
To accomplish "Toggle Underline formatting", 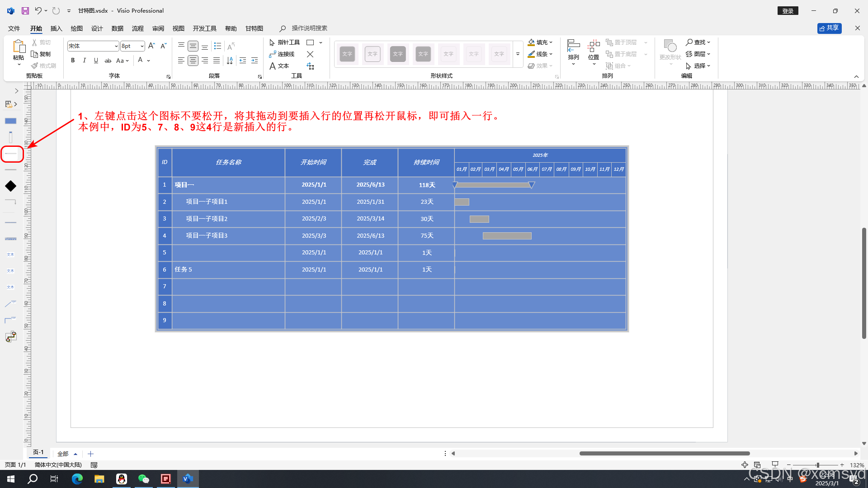I will pyautogui.click(x=96, y=61).
